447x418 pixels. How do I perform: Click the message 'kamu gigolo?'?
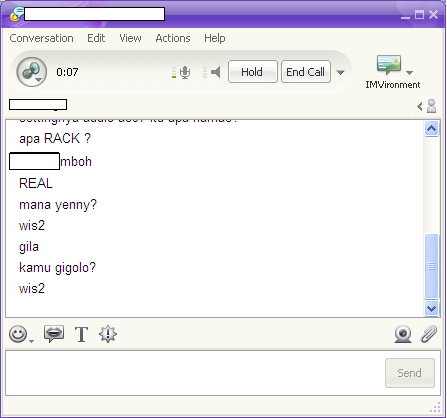57,268
